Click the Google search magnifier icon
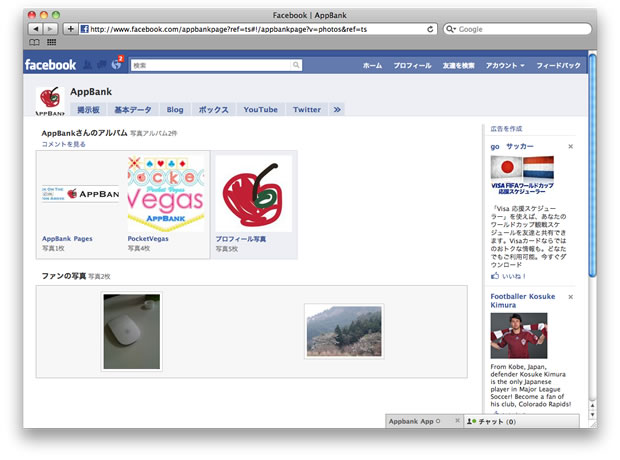Image resolution: width=620 pixels, height=460 pixels. click(449, 29)
